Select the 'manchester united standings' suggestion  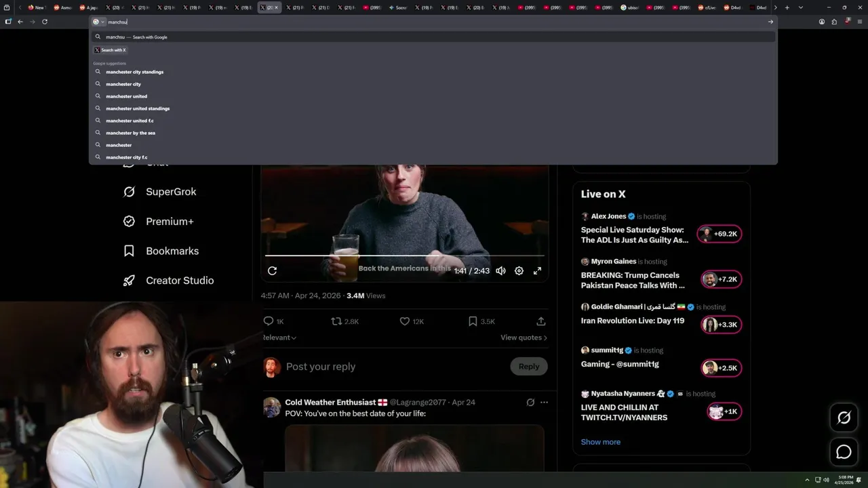pos(434,108)
